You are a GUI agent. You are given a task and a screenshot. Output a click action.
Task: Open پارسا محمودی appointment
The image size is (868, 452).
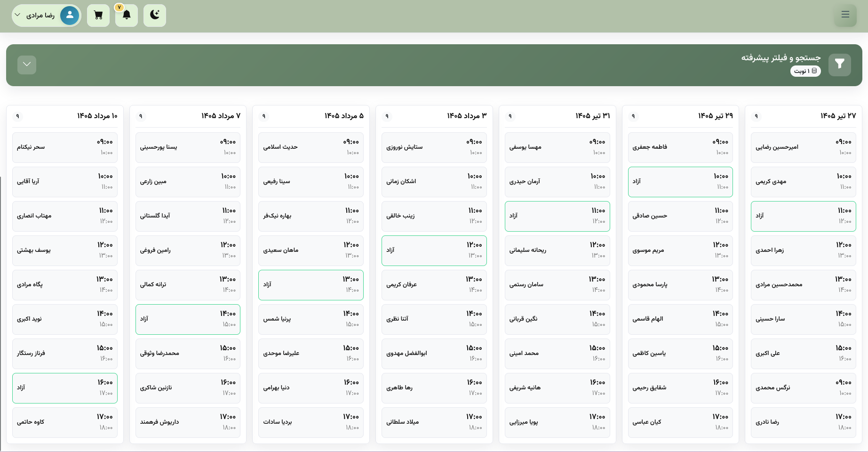point(680,285)
